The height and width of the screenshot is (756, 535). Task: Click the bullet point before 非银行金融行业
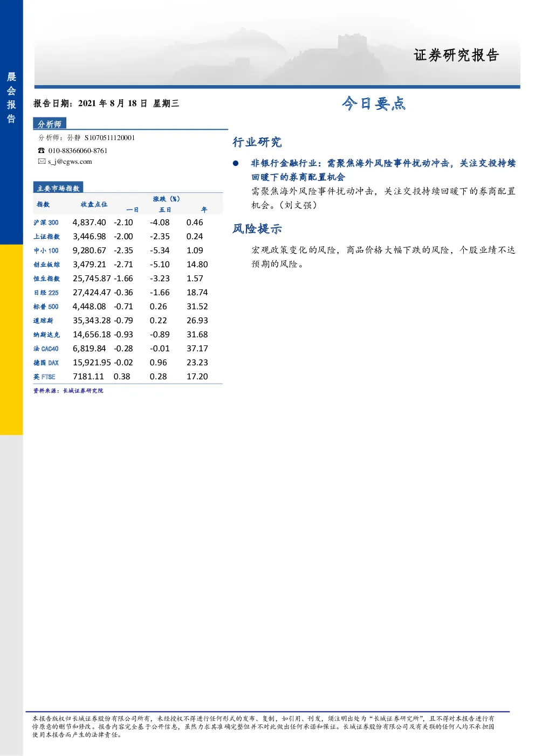[236, 163]
